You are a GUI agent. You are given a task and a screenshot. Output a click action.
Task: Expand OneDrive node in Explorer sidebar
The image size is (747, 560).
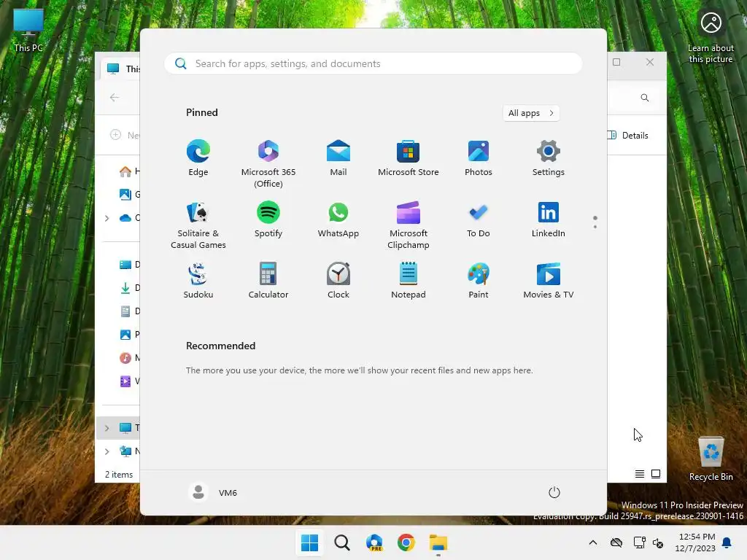(107, 218)
